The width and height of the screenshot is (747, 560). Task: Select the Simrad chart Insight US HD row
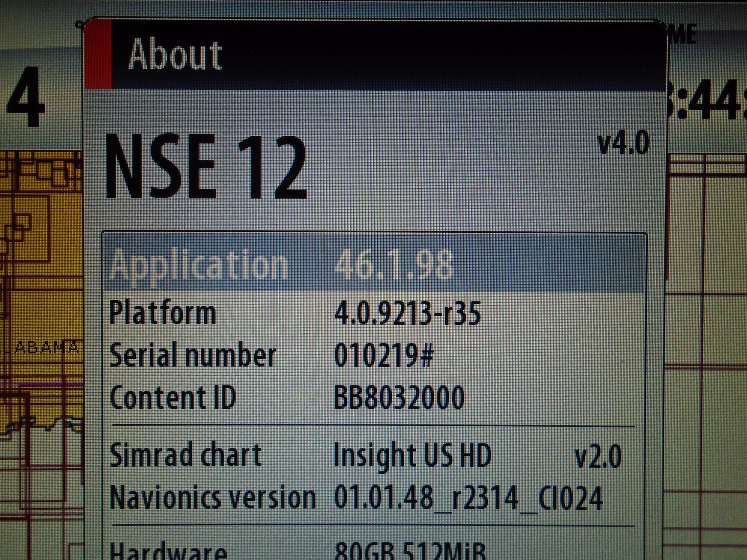(373, 456)
